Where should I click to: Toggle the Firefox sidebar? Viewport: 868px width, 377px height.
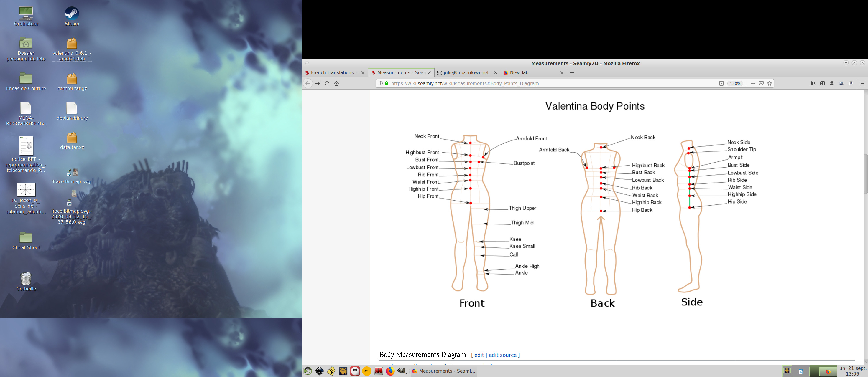(x=823, y=83)
